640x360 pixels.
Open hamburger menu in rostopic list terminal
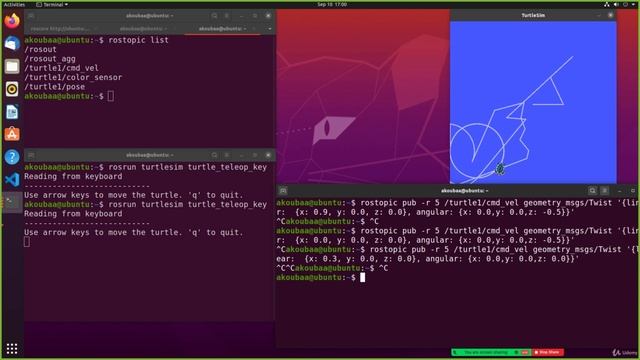coord(227,16)
